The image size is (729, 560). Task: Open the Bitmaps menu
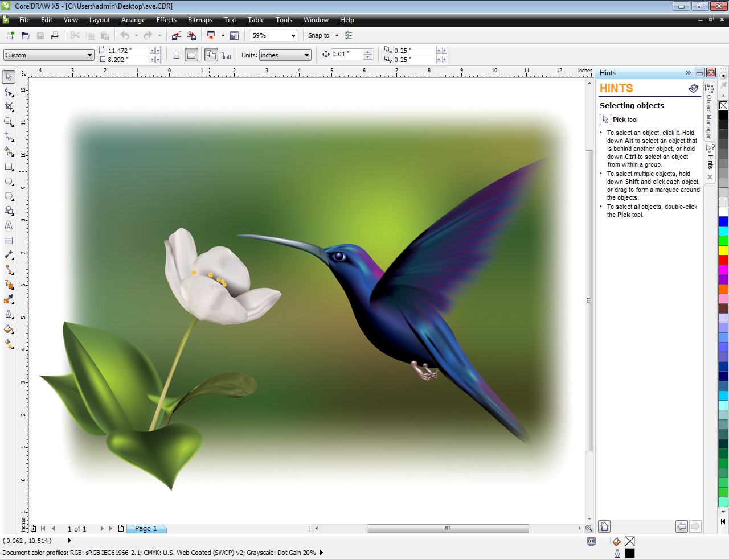(x=200, y=20)
